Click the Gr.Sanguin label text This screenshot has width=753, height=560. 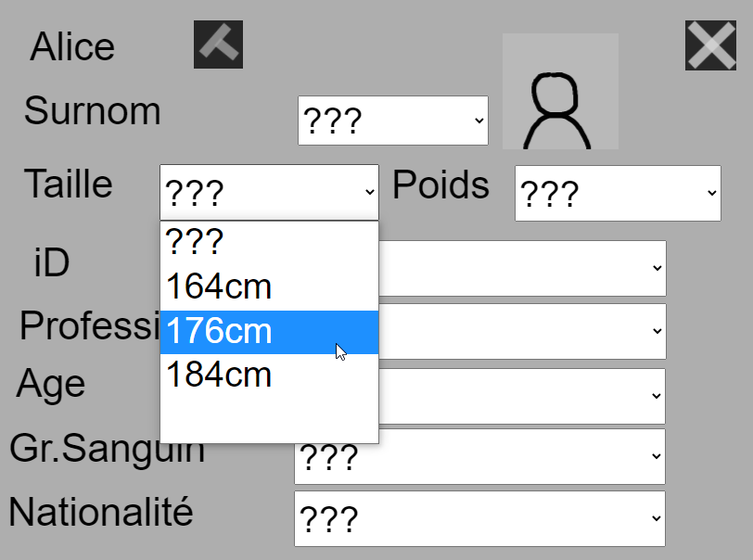tap(107, 449)
